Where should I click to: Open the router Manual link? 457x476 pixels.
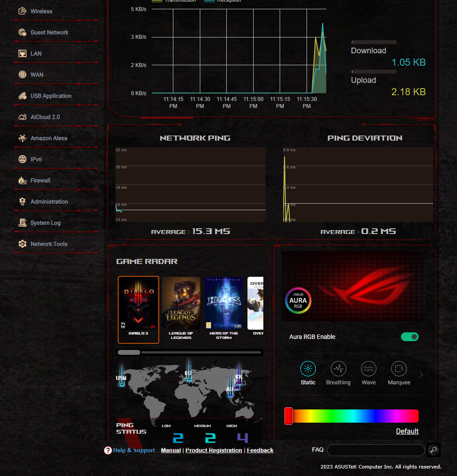171,450
